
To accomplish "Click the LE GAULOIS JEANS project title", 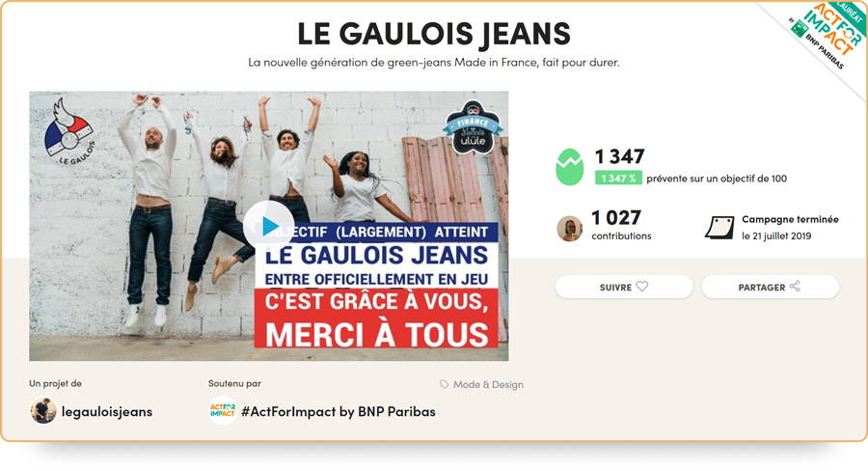I will (434, 33).
